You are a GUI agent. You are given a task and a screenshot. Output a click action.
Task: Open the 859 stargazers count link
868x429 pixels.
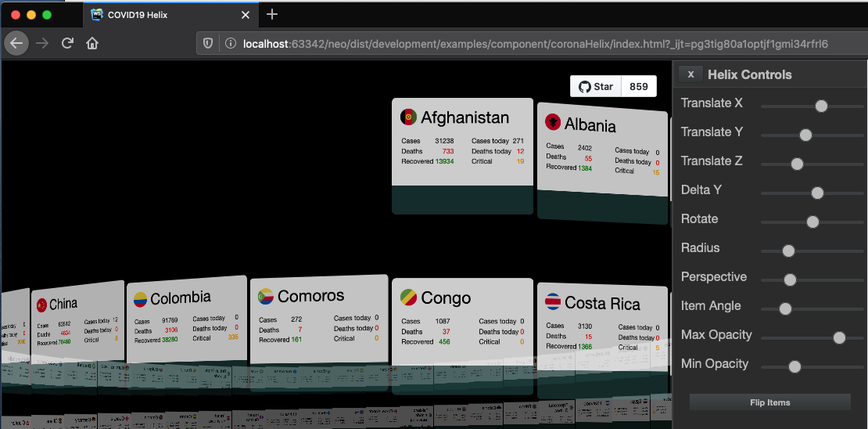pyautogui.click(x=639, y=86)
